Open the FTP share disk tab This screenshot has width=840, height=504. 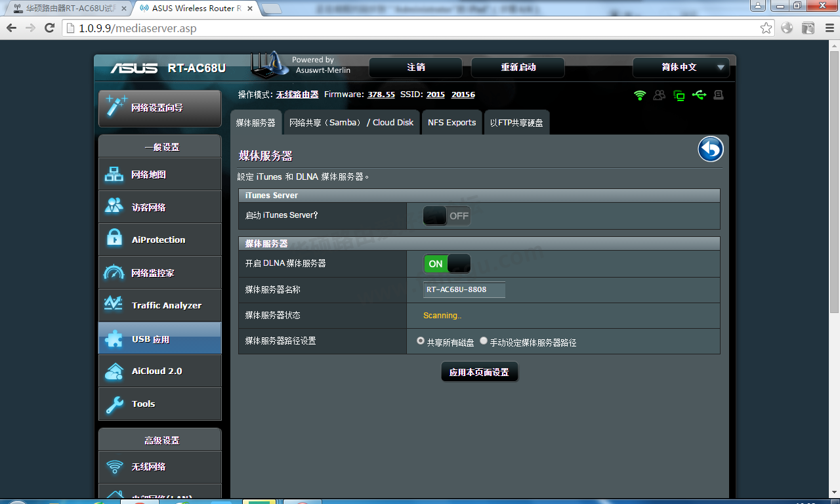(x=516, y=123)
